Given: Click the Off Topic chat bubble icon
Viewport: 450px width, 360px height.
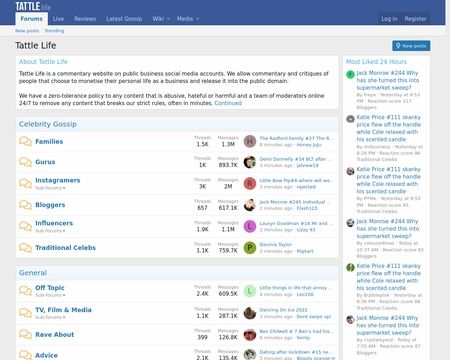Looking at the screenshot, I should point(25,291).
